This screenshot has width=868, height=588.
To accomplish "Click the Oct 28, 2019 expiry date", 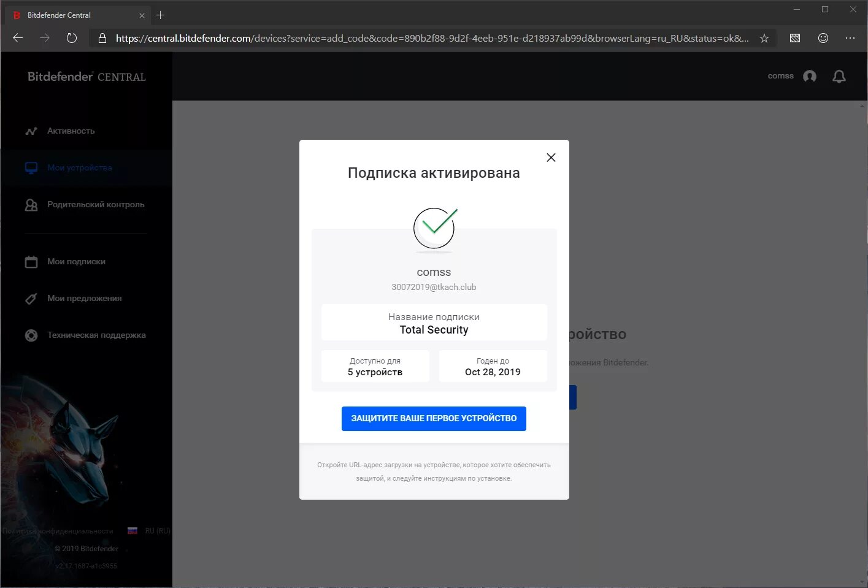I will (493, 372).
